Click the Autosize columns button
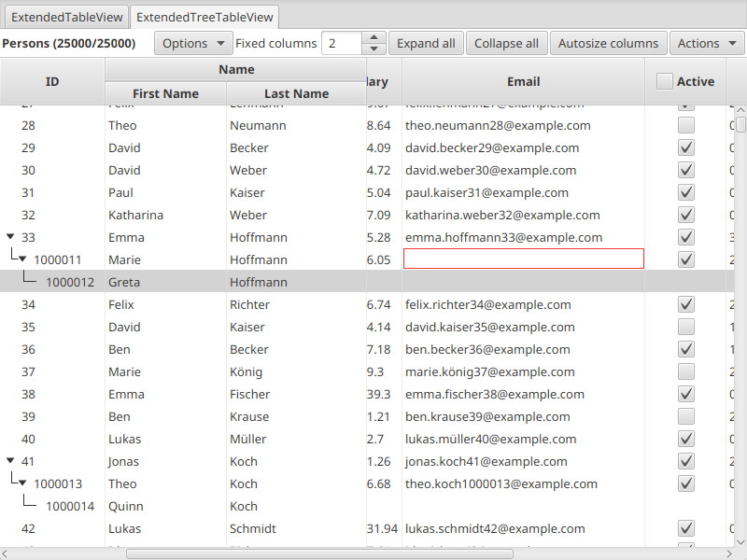Viewport: 747px width, 560px height. pyautogui.click(x=609, y=43)
